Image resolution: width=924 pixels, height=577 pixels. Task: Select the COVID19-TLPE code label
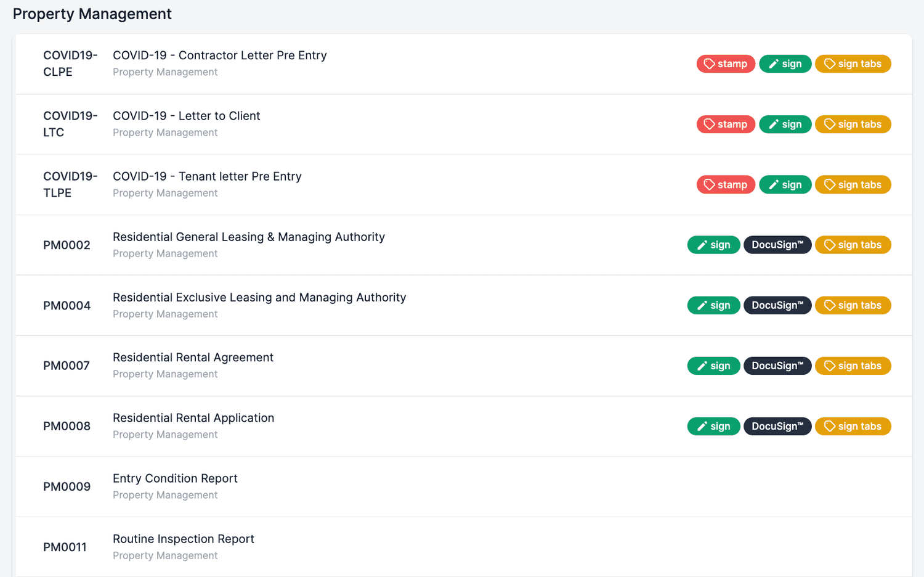click(x=70, y=184)
